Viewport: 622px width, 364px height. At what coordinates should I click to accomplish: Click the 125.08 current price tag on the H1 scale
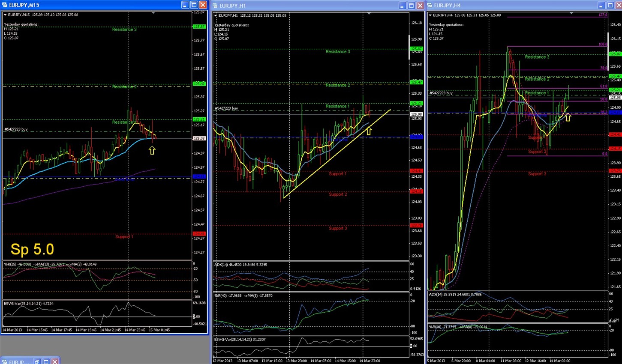click(x=417, y=114)
